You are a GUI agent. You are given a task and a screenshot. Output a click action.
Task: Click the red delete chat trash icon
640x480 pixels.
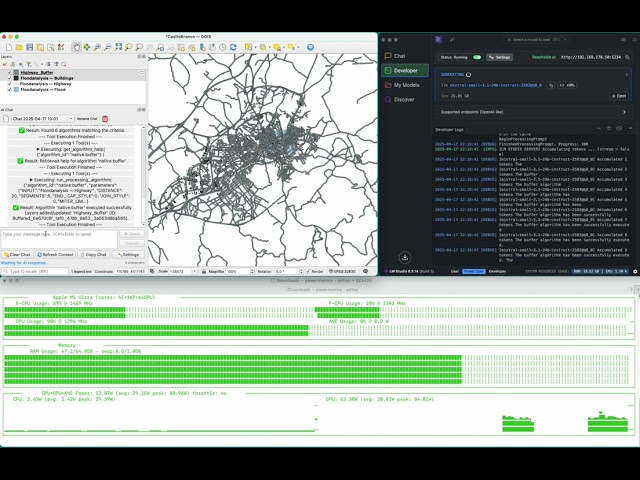click(x=105, y=119)
